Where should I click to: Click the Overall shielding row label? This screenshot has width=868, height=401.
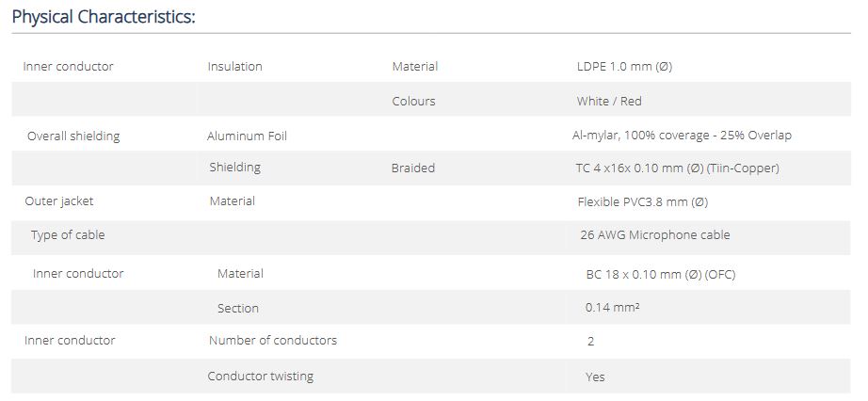(73, 136)
